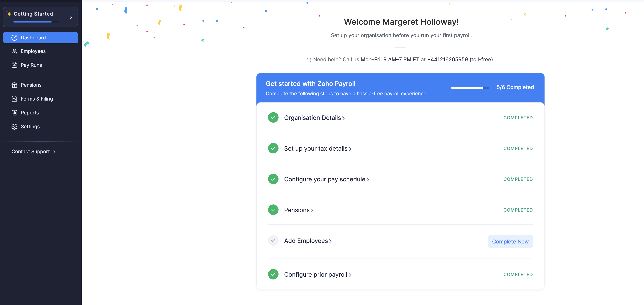Click COMPLETED status for prior payroll
Screen dimensions: 644x305
tap(518, 275)
